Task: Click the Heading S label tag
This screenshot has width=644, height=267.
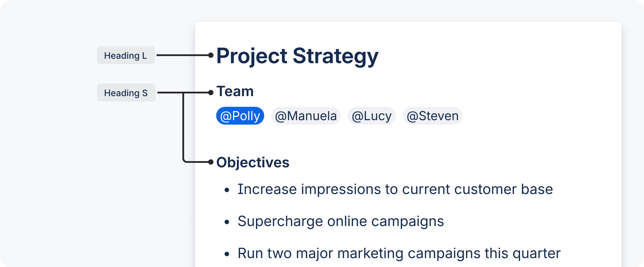Action: pyautogui.click(x=126, y=93)
